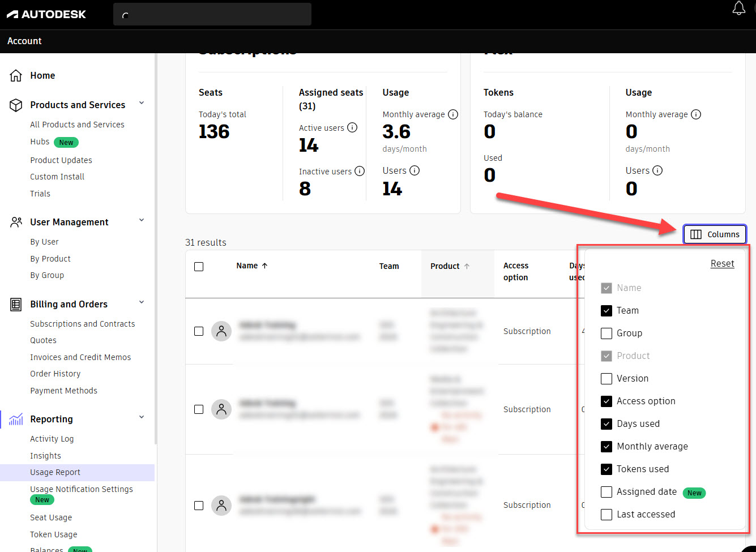Open Hubs in the sidebar

(x=40, y=142)
